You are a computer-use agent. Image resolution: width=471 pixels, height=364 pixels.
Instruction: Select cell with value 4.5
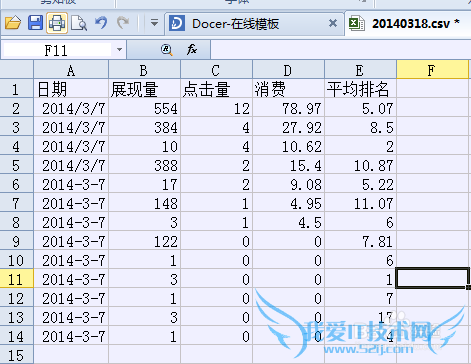point(288,222)
